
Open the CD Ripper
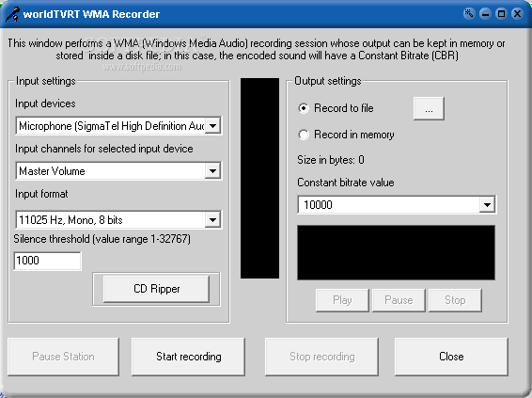(156, 289)
